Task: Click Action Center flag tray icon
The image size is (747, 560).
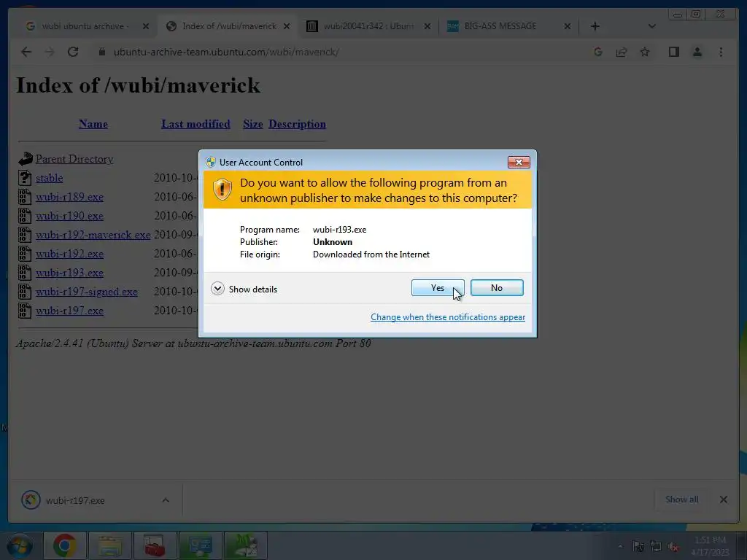Action: point(638,547)
